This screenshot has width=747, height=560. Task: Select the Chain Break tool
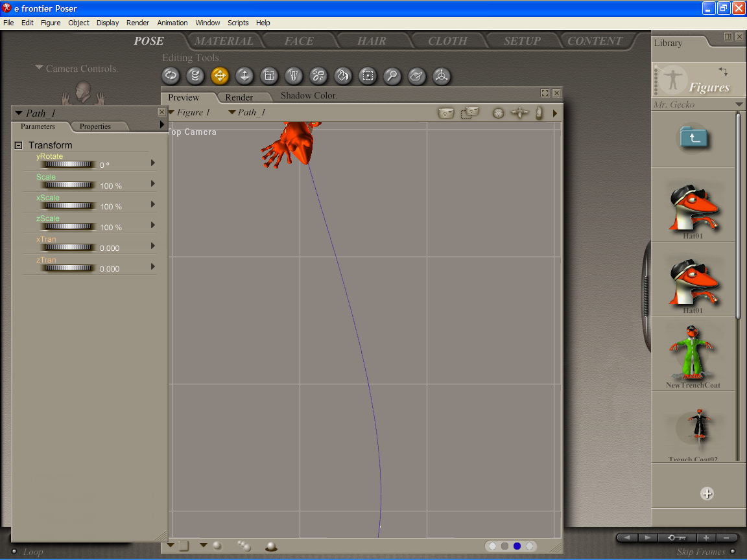tap(318, 76)
